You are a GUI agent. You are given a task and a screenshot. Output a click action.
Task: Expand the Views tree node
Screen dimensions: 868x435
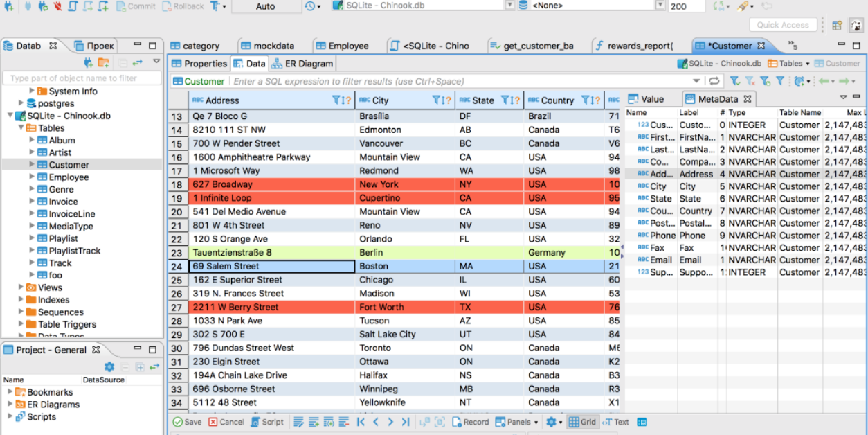[21, 287]
